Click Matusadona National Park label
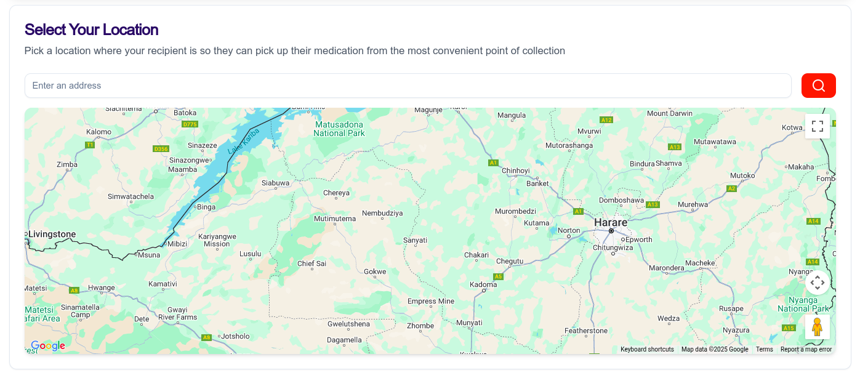 point(339,129)
